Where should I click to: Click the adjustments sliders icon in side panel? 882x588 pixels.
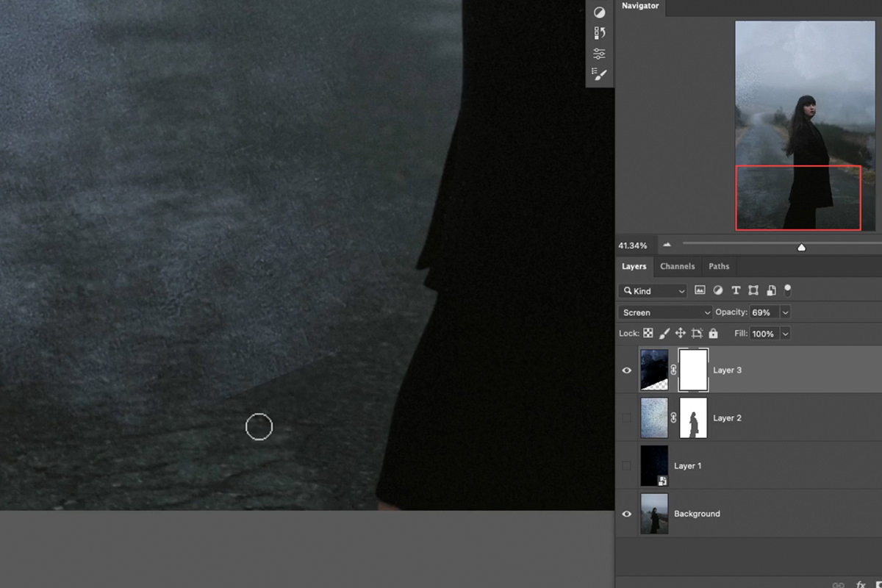(599, 52)
